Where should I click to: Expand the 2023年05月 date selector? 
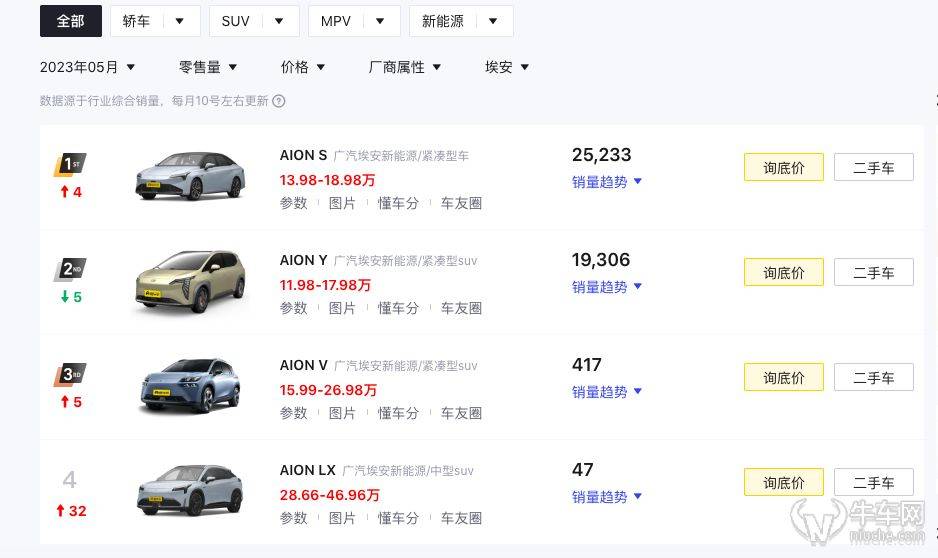click(x=87, y=67)
